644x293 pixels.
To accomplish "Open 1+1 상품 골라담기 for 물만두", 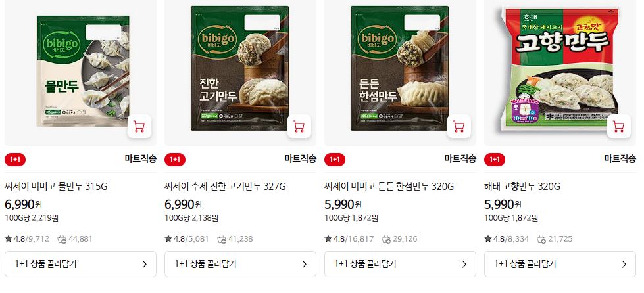I will pyautogui.click(x=80, y=264).
